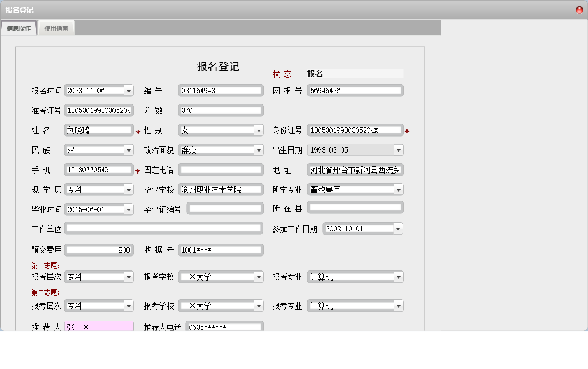Click the empty 工作单位 field
Viewport: 588px width, 369px height.
[x=163, y=228]
